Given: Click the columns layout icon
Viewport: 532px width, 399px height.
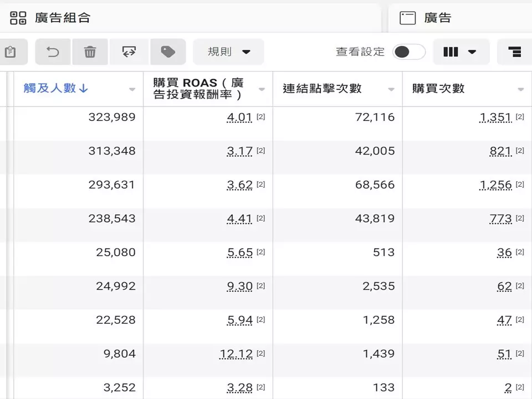Looking at the screenshot, I should tap(451, 52).
